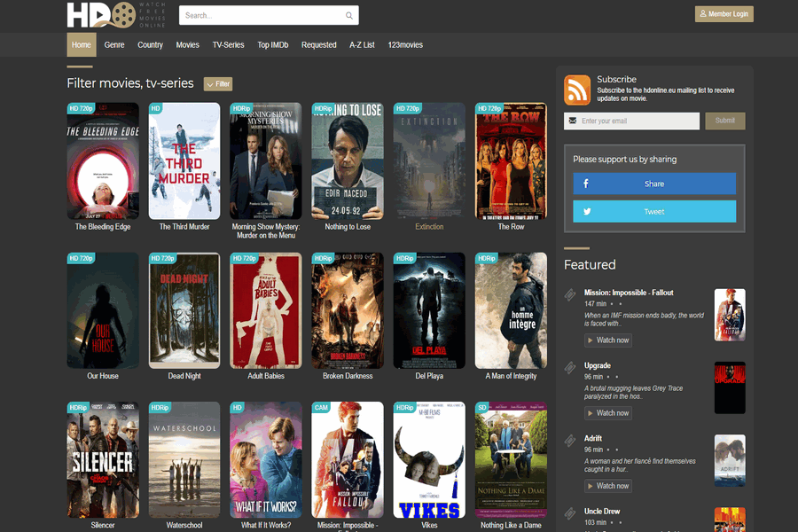Click the search magnifier icon
This screenshot has width=798, height=532.
[348, 15]
